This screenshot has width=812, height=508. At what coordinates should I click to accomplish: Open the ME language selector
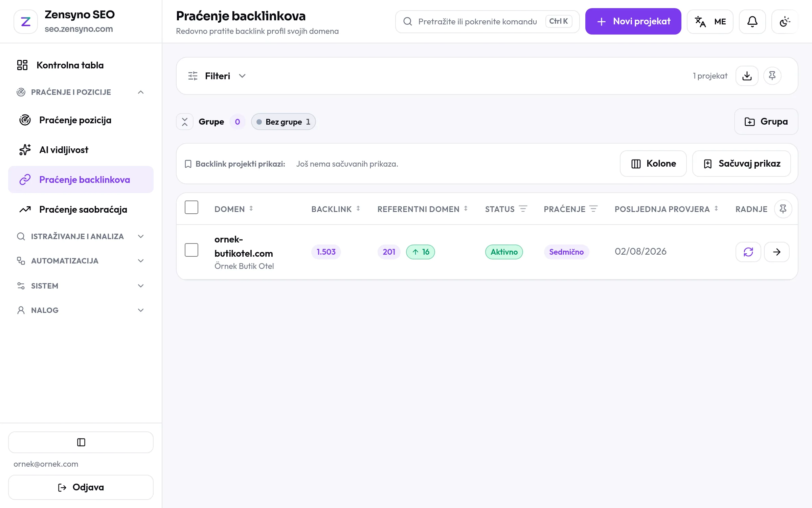[710, 22]
